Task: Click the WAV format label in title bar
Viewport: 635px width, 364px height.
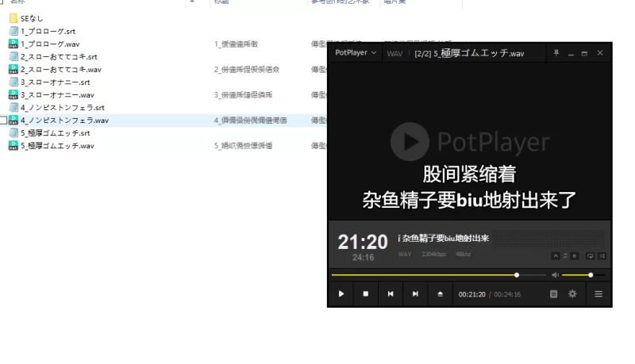Action: point(394,53)
